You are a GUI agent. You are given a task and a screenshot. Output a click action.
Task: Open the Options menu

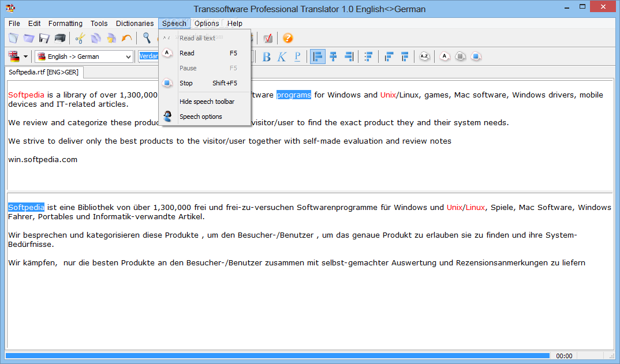point(207,23)
